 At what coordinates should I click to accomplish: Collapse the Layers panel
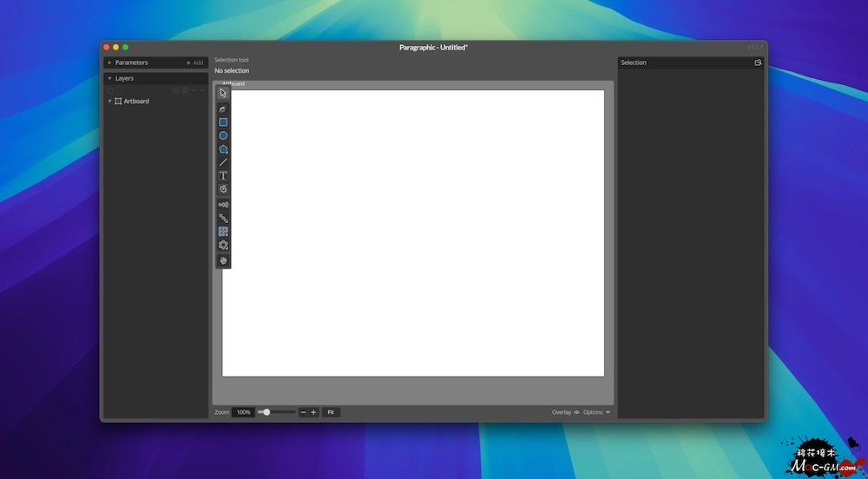(109, 78)
